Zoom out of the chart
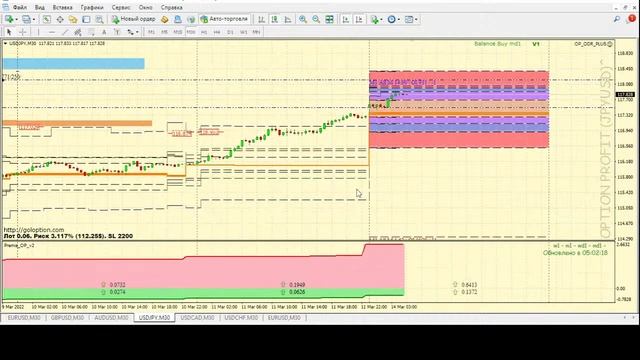640x360 pixels. (316, 19)
